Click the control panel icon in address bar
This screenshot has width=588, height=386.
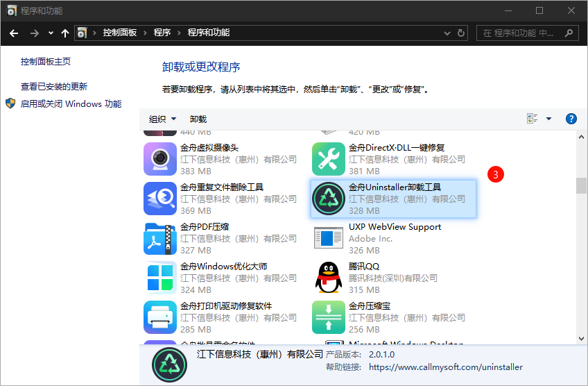click(82, 33)
